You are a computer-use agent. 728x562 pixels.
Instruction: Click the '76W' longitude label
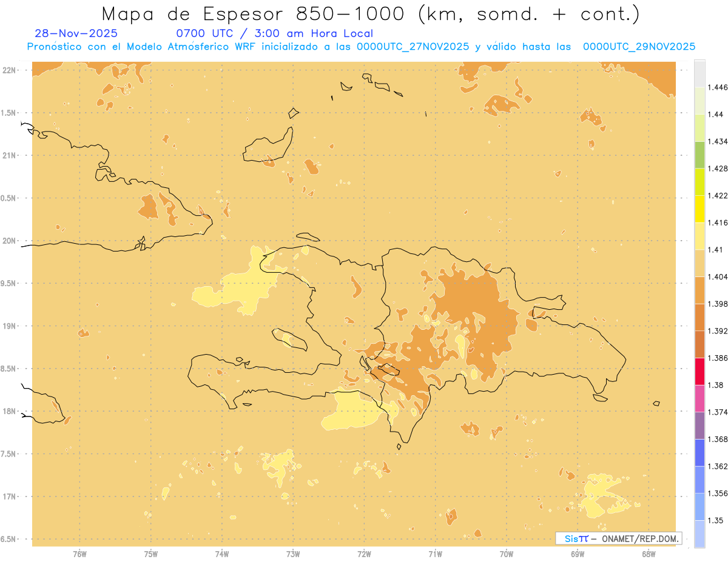[x=79, y=554]
